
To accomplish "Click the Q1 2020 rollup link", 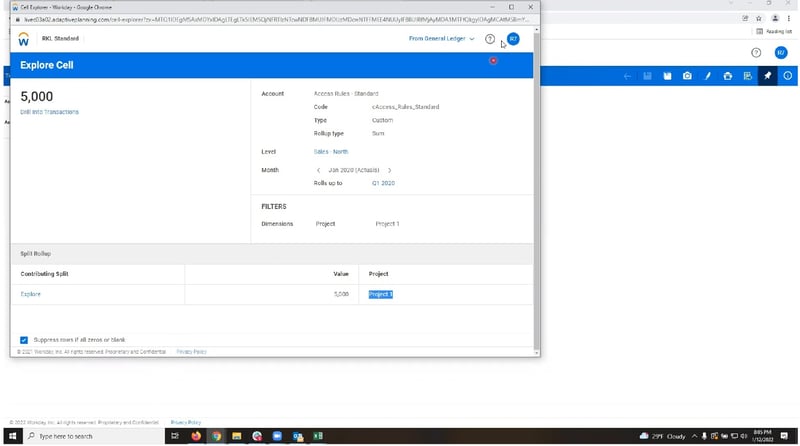I will [383, 183].
